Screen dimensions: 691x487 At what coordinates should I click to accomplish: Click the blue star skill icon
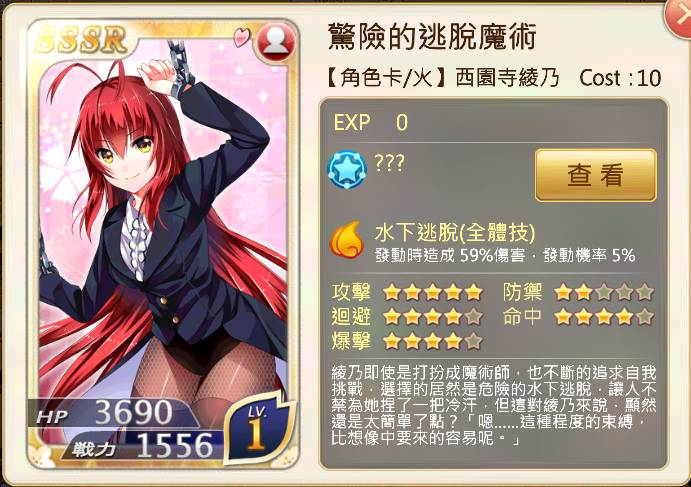coord(347,170)
